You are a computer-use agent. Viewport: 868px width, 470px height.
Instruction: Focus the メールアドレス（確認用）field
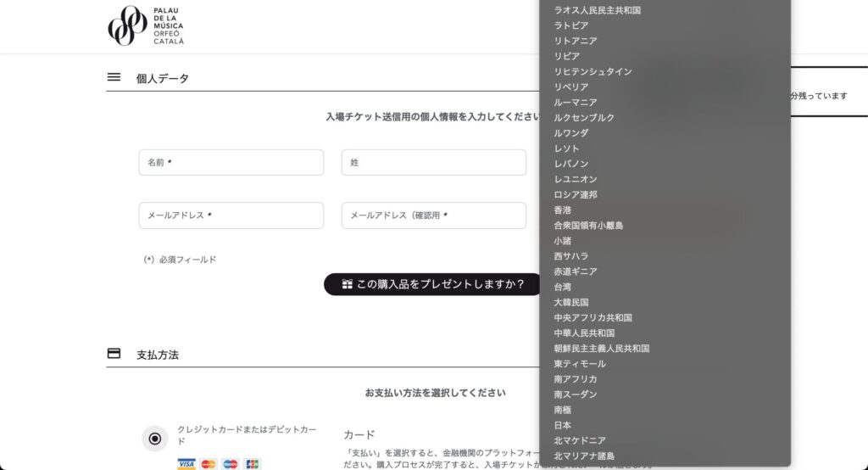pos(433,215)
